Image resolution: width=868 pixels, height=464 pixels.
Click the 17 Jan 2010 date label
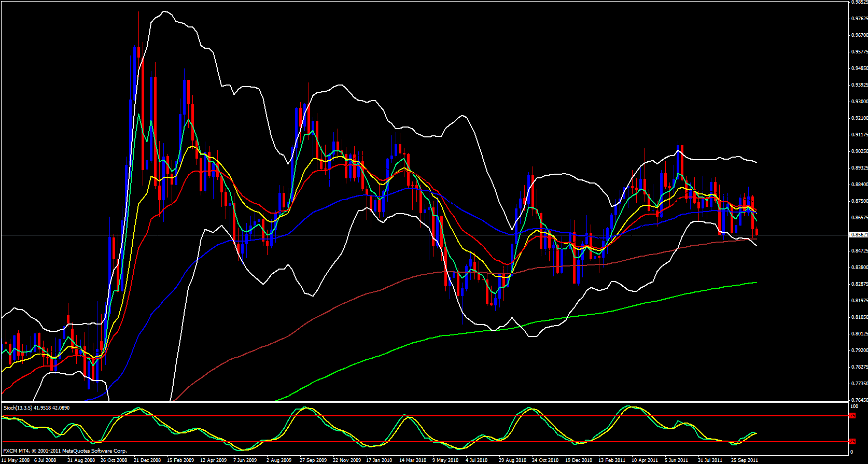[x=379, y=460]
